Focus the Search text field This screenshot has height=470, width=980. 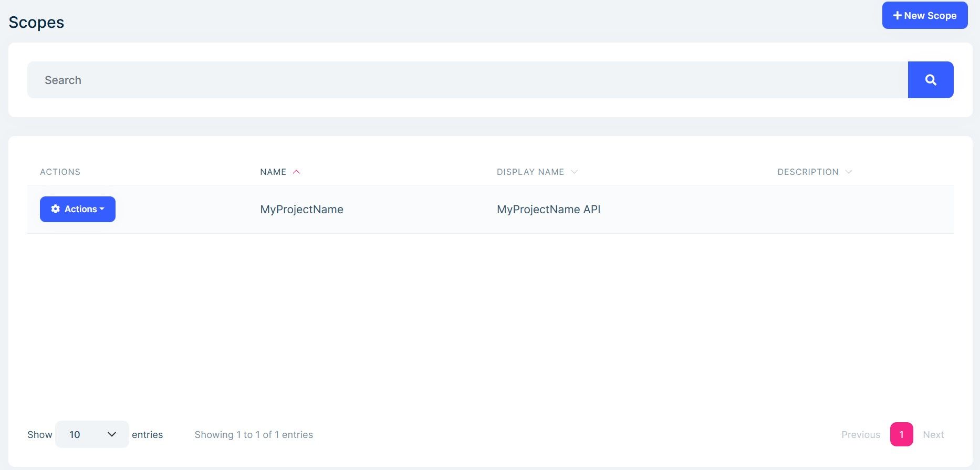click(467, 80)
